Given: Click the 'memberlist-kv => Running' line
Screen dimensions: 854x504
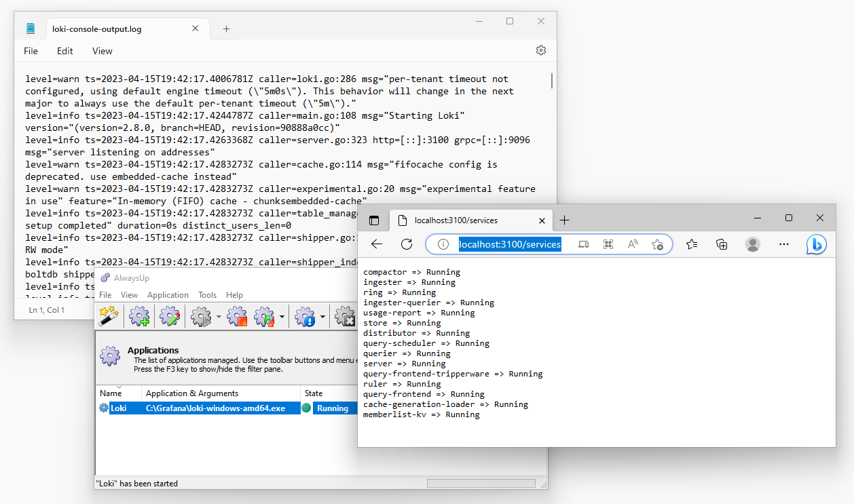Looking at the screenshot, I should pyautogui.click(x=422, y=414).
